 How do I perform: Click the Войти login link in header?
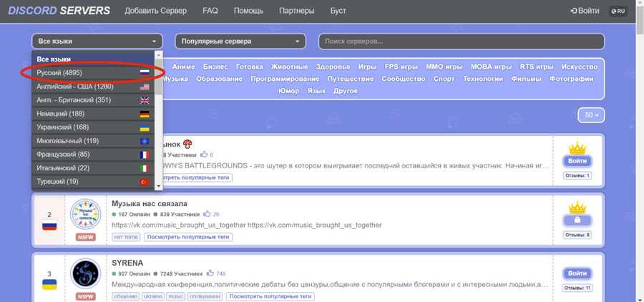click(x=585, y=11)
